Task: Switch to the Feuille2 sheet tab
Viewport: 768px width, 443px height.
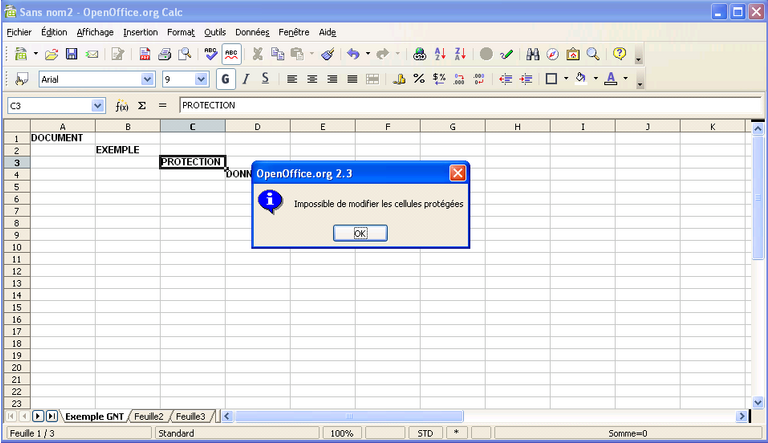Action: coord(148,417)
